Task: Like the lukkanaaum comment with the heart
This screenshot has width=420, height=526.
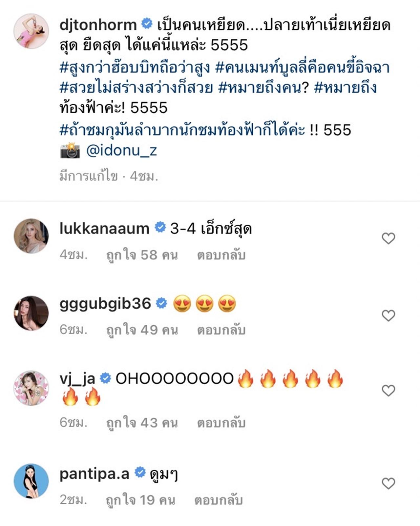Action: pos(388,238)
